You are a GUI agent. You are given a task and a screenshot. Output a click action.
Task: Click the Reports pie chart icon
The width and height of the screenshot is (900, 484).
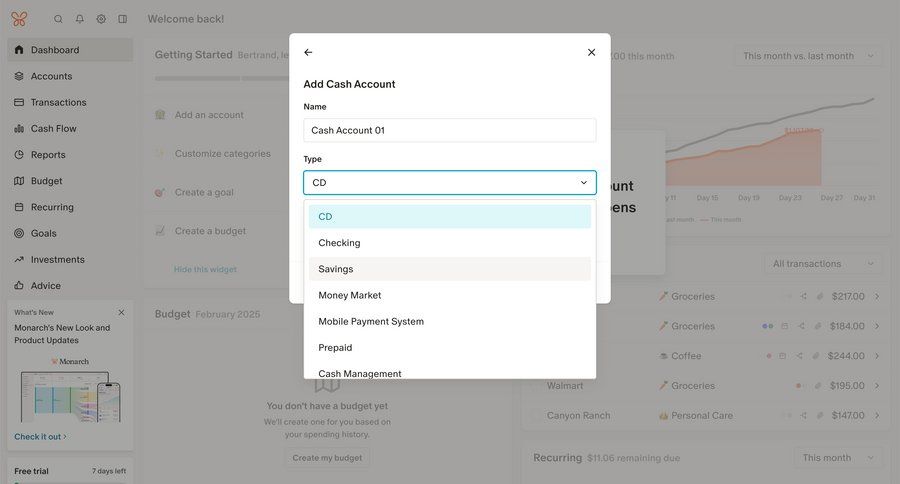click(x=19, y=154)
